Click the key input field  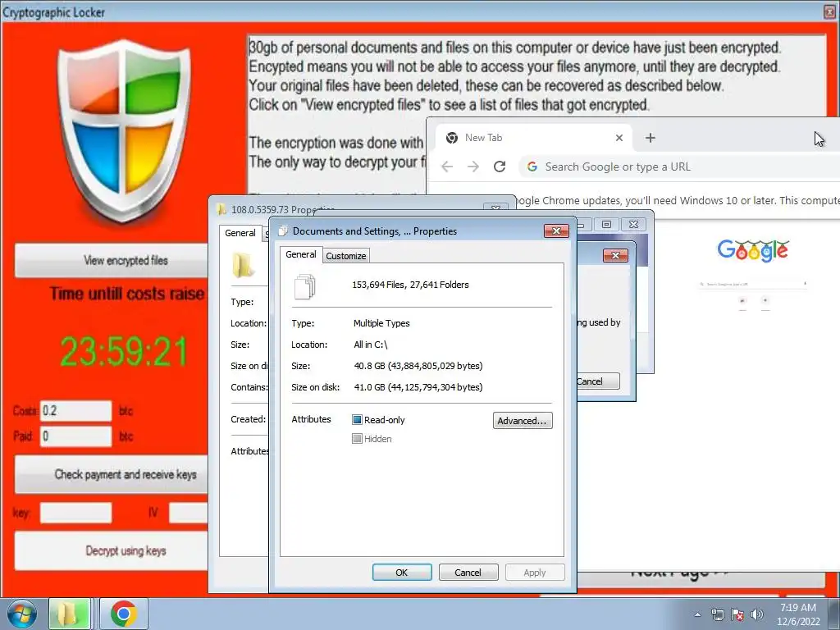76,513
